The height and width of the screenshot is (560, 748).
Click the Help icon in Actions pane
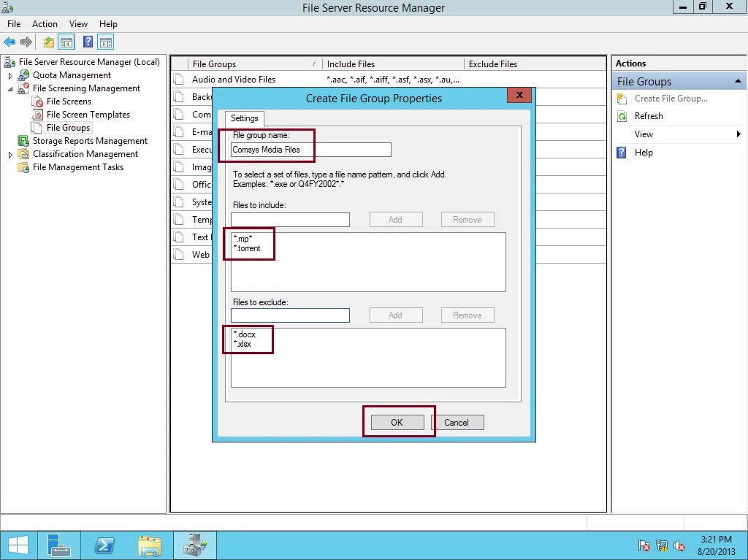point(622,153)
